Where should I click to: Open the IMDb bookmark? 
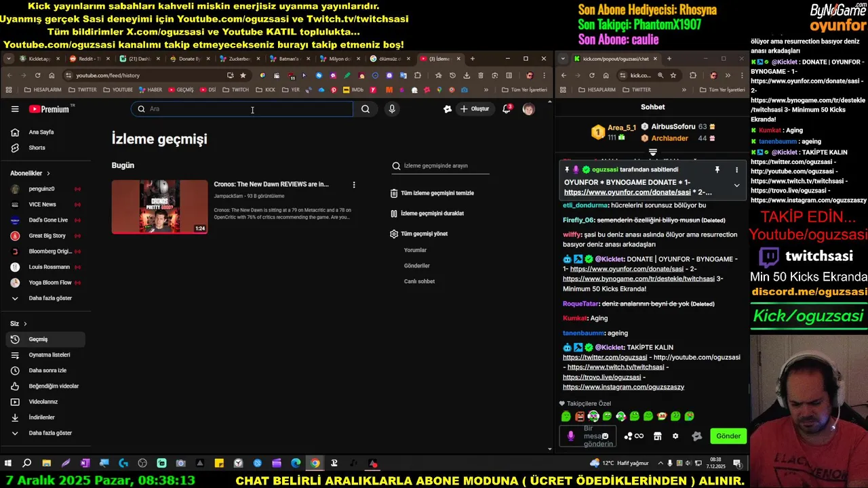point(353,89)
